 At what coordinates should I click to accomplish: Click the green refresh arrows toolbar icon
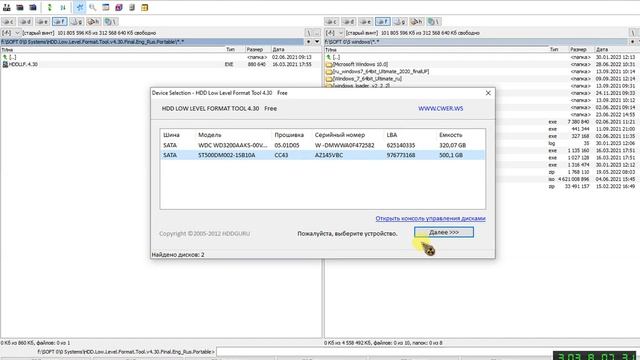click(49, 7)
